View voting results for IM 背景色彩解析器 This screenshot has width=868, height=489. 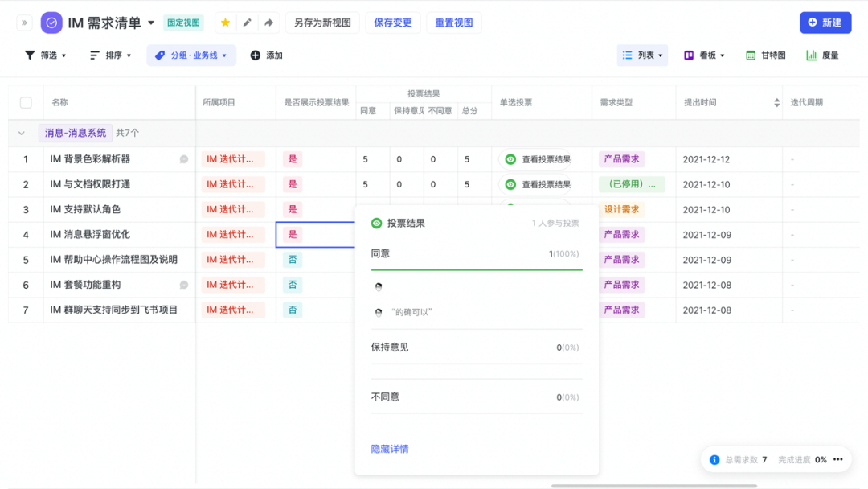(x=538, y=159)
